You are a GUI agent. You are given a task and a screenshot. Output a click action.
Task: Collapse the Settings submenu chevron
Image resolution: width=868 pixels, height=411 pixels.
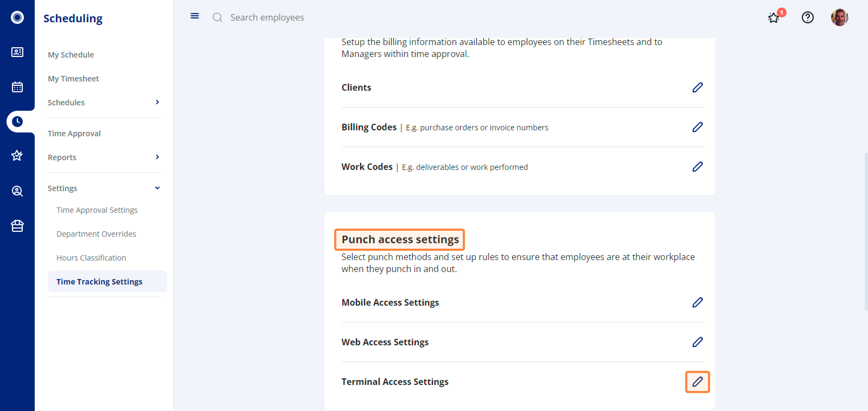click(x=157, y=188)
